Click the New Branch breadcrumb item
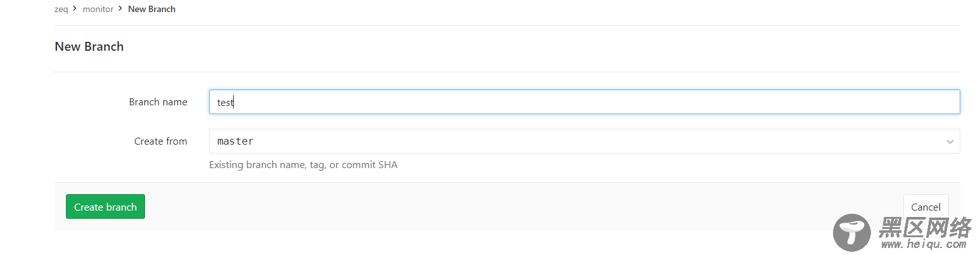The image size is (980, 255). [151, 10]
